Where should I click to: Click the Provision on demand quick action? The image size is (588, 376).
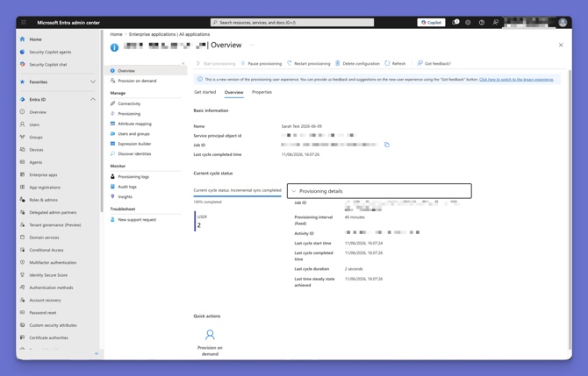(x=210, y=343)
